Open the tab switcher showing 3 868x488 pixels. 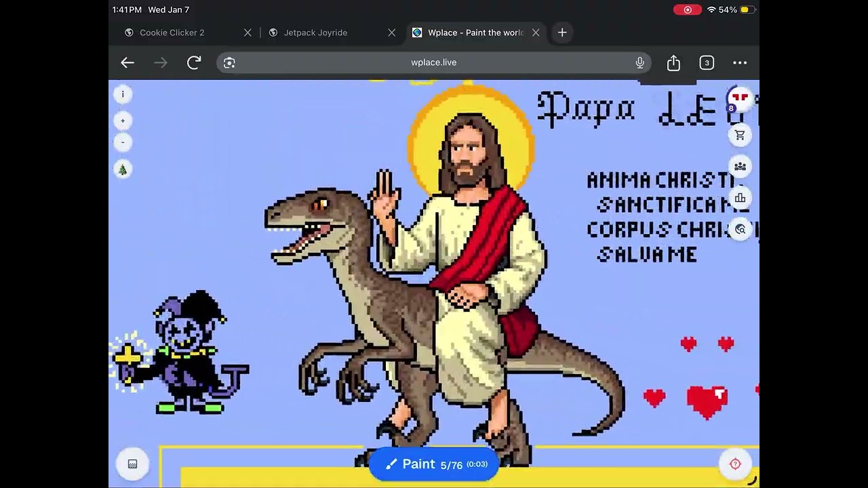tap(707, 63)
